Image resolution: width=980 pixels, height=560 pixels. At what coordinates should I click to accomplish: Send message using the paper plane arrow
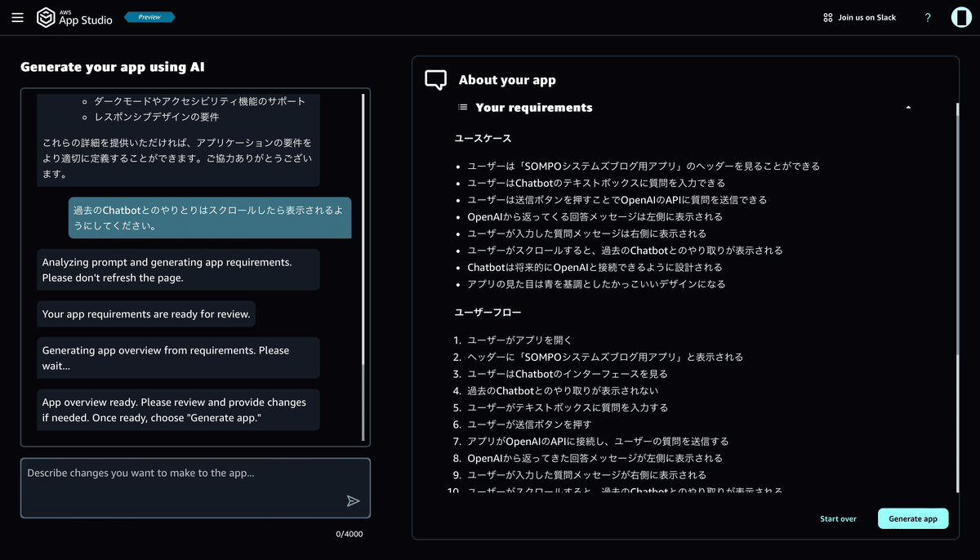[353, 501]
